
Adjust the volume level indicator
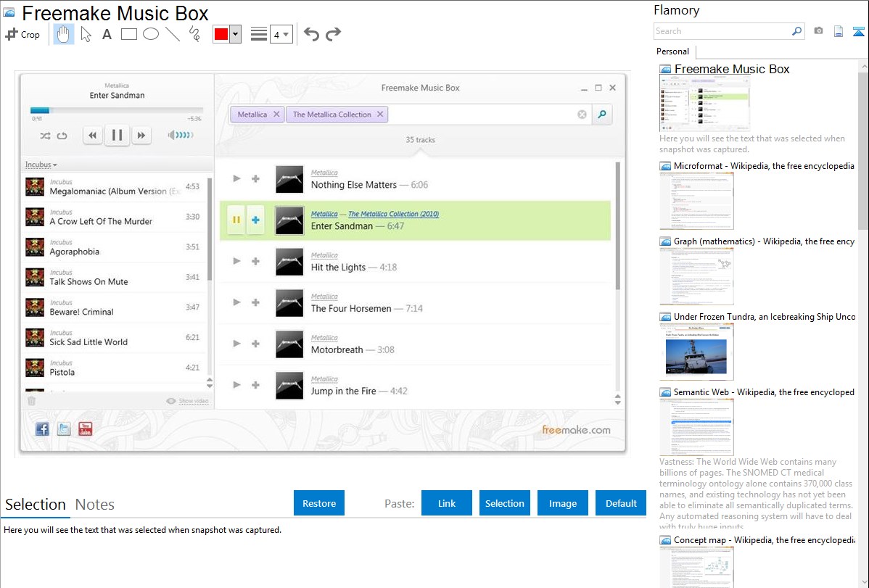pos(181,136)
